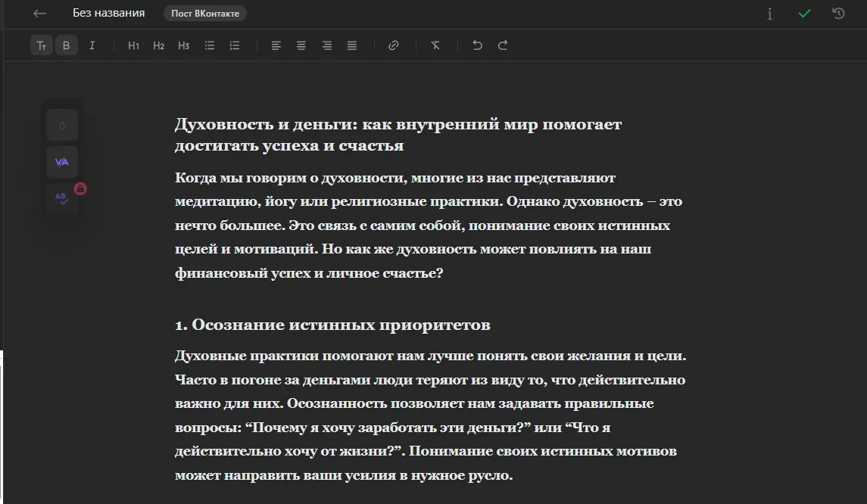The image size is (867, 504).
Task: Open version history clock icon
Action: (x=838, y=14)
